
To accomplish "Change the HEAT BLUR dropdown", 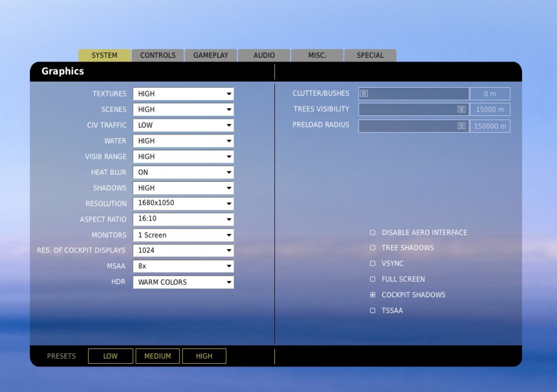I will (183, 172).
